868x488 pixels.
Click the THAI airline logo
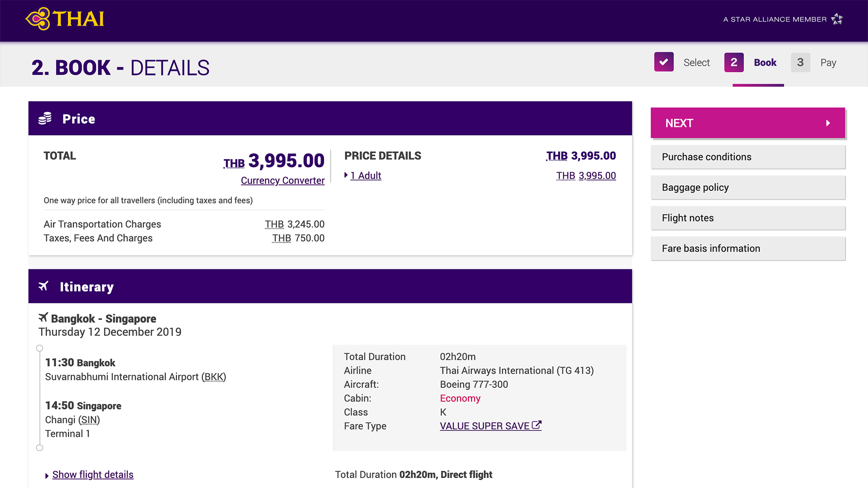coord(65,19)
